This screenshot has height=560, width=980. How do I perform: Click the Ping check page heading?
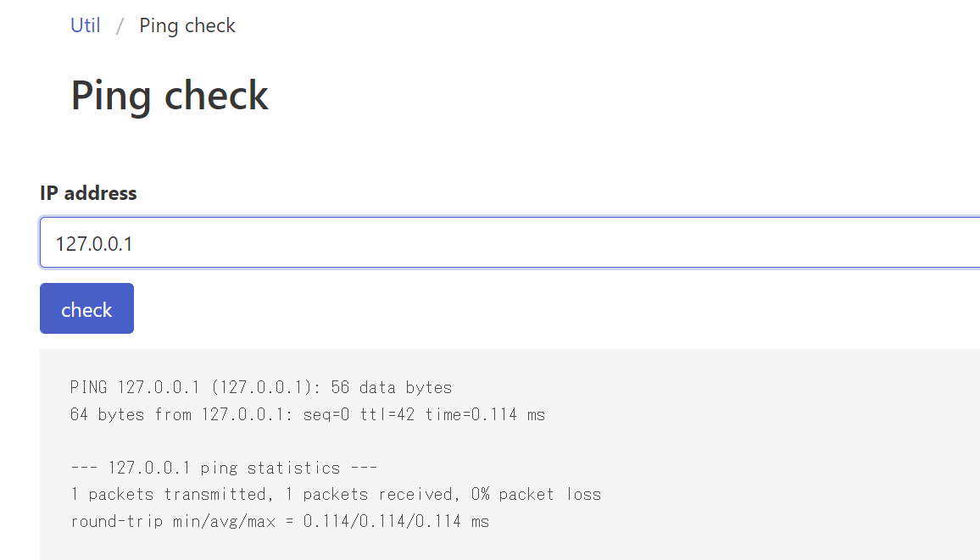tap(169, 95)
